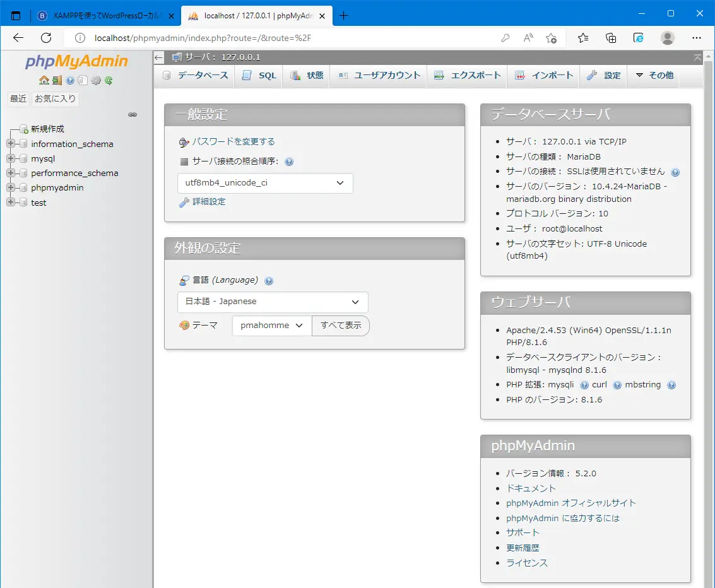Open phpMyAdmin に協力するには link
The image size is (715, 588).
[x=563, y=518]
